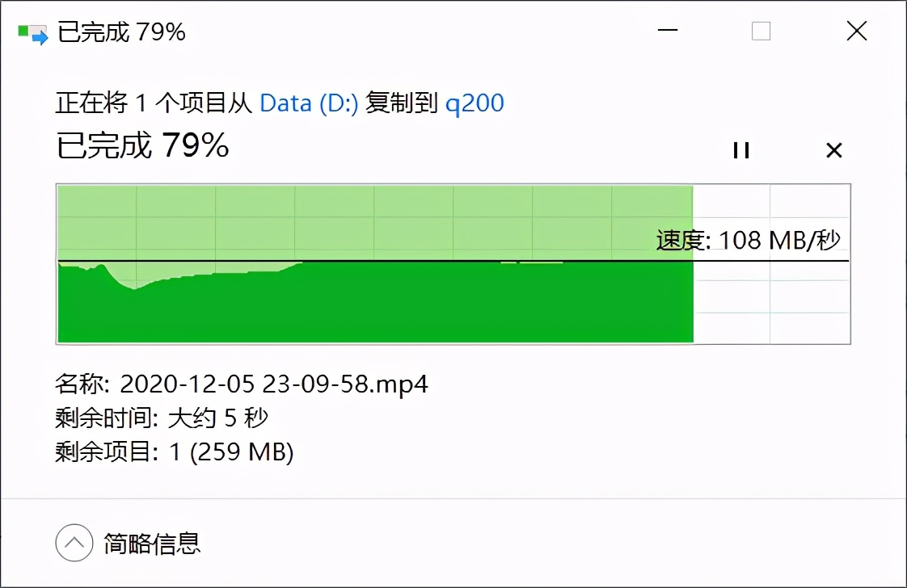This screenshot has height=588, width=907.
Task: Open the Data (D:) source link
Action: coord(309,103)
